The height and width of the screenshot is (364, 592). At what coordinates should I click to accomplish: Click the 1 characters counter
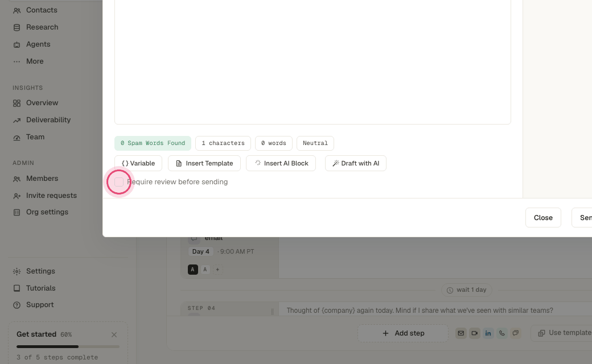coord(223,143)
